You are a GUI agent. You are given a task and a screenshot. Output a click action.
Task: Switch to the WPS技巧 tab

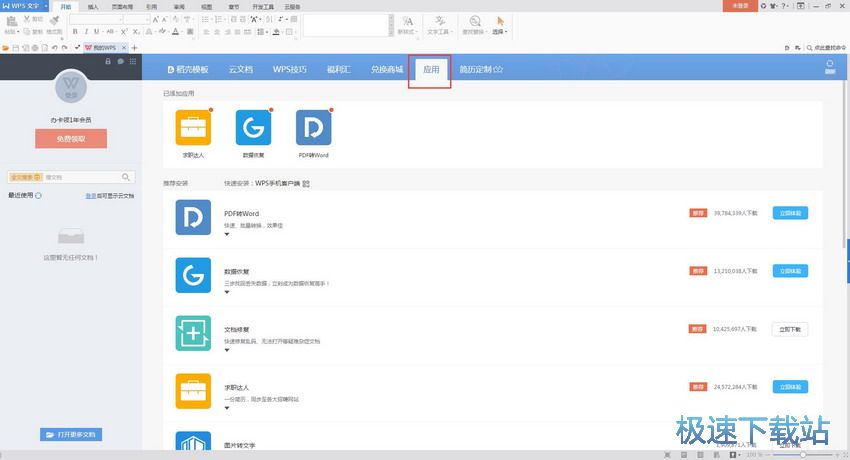pos(289,69)
